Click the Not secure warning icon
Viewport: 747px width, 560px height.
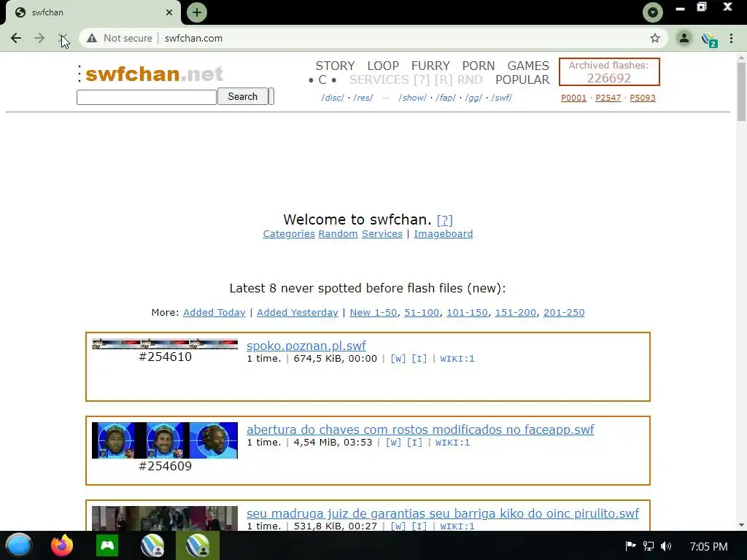point(92,38)
